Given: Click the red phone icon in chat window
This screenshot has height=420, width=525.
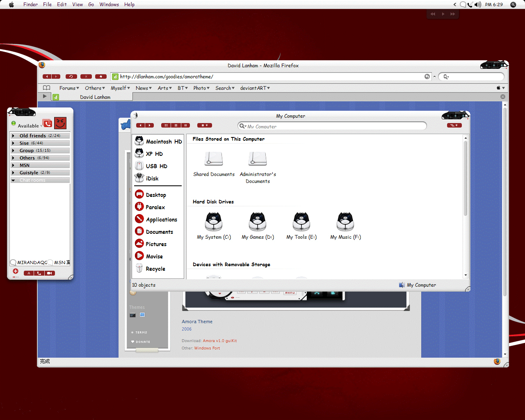Looking at the screenshot, I should pyautogui.click(x=48, y=123).
